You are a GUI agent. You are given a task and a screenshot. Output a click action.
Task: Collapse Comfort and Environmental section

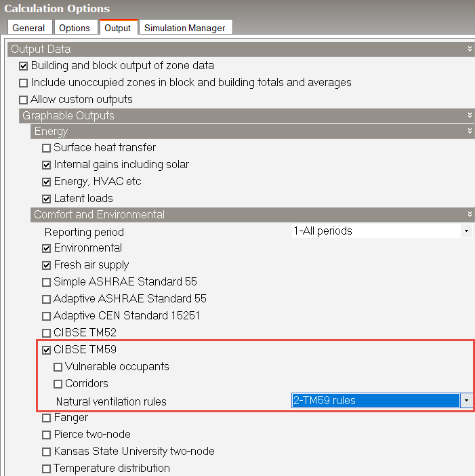(469, 215)
